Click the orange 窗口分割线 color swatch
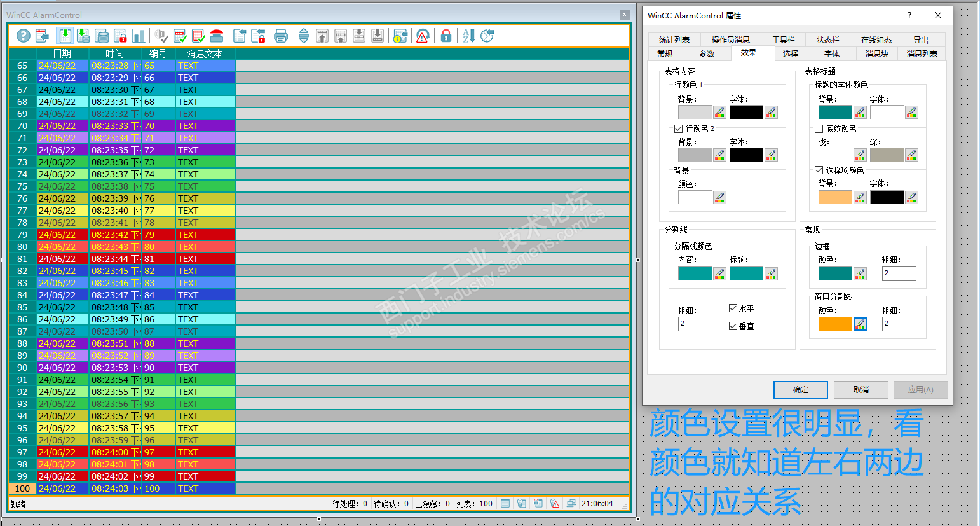Screen dimensions: 980x526 coord(835,324)
